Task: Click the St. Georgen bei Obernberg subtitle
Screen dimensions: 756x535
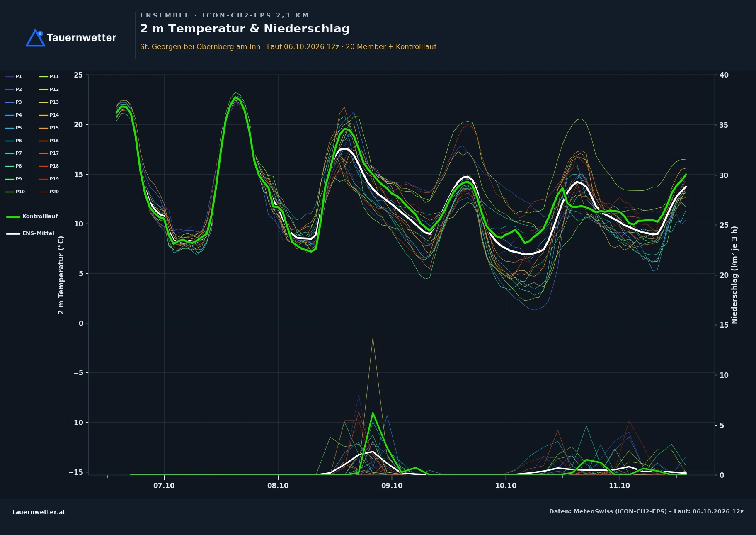Action: point(288,46)
